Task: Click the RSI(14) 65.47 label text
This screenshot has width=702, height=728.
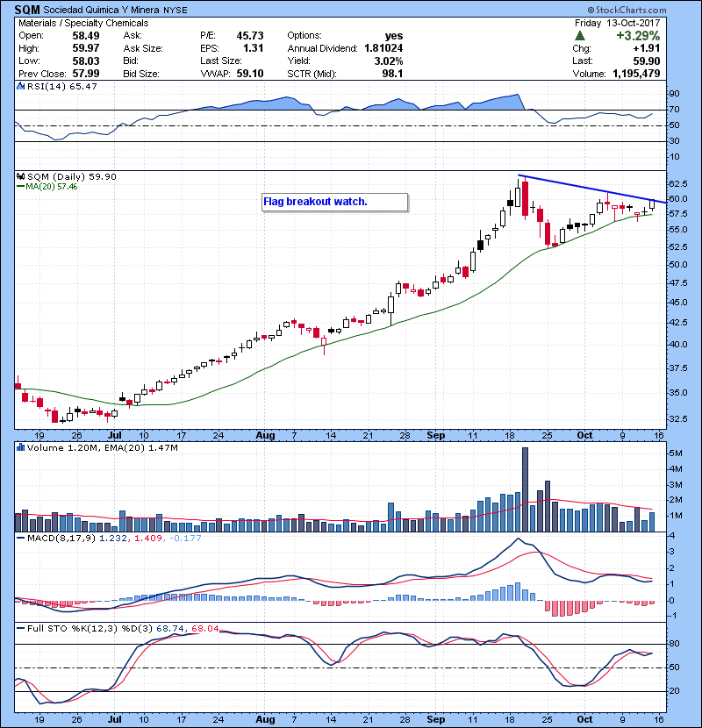Action: pyautogui.click(x=62, y=86)
